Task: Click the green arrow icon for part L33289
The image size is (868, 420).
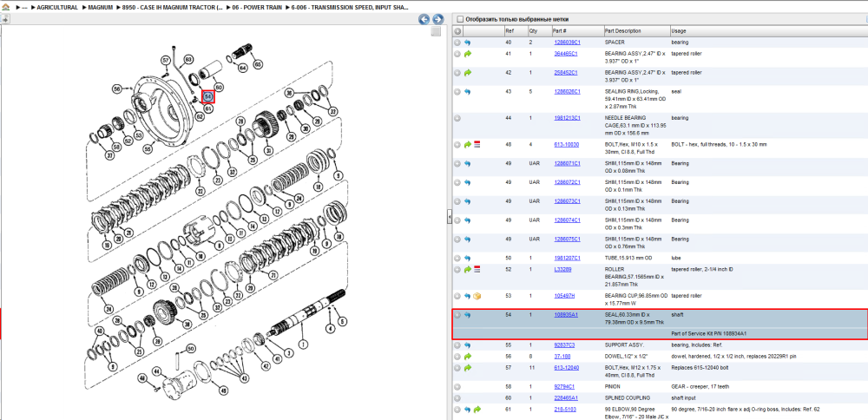Action: 467,270
